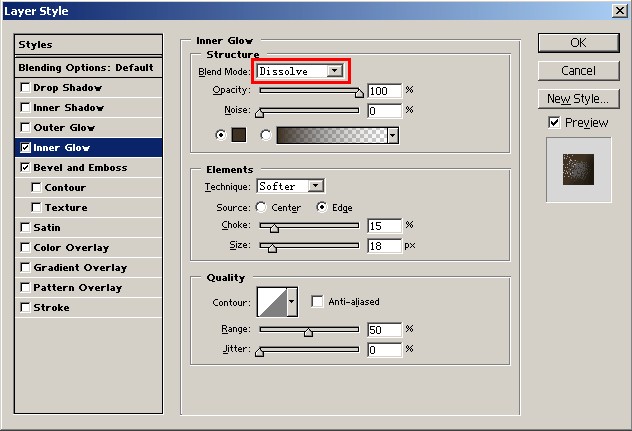Expand the Contour picker arrow
The image size is (632, 431).
(x=292, y=301)
